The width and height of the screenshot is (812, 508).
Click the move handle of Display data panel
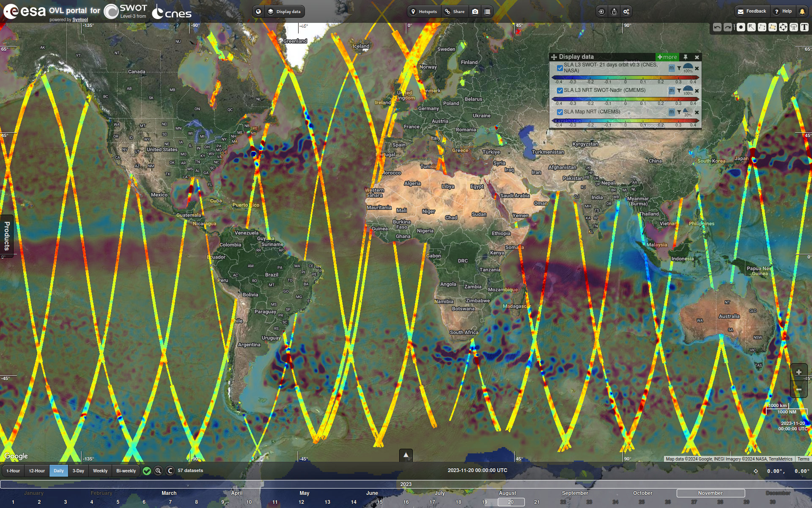click(x=554, y=57)
